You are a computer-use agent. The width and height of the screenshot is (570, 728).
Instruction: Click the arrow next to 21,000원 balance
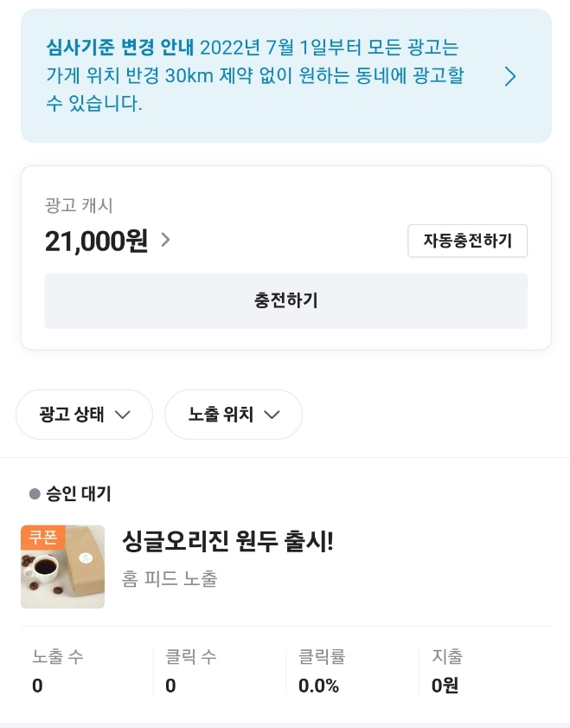(x=164, y=241)
